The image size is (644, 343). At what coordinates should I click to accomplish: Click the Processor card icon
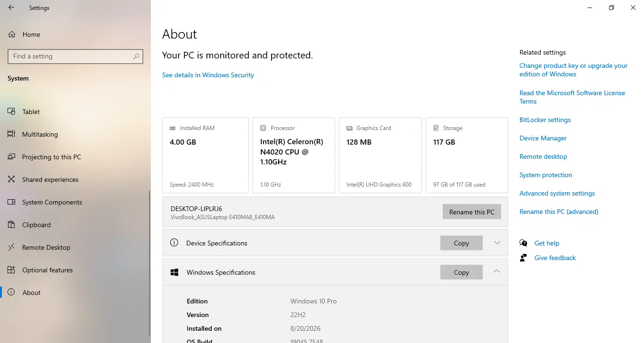pyautogui.click(x=263, y=128)
